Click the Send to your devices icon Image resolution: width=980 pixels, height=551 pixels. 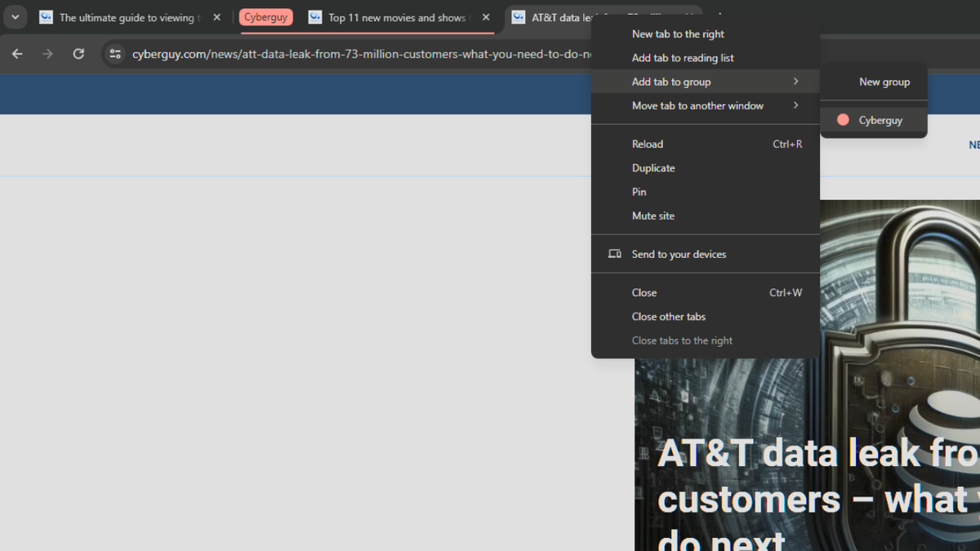(x=614, y=254)
